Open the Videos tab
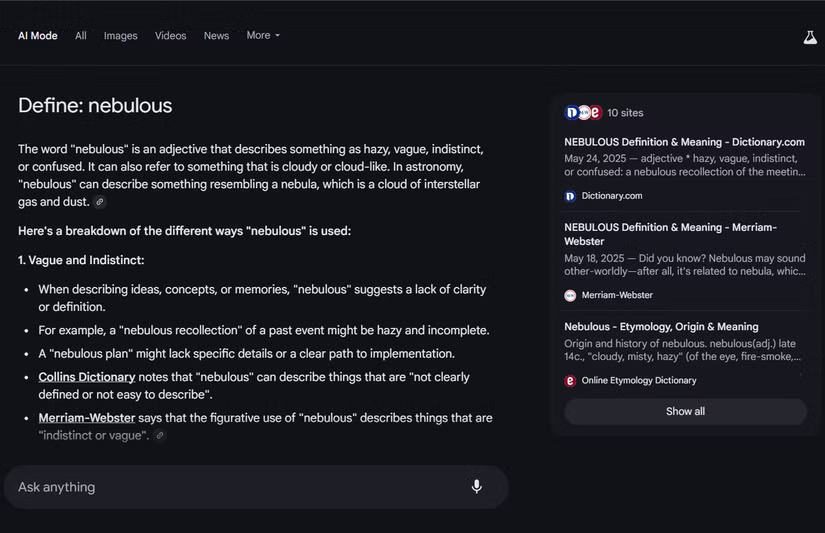This screenshot has height=533, width=825. [x=170, y=36]
